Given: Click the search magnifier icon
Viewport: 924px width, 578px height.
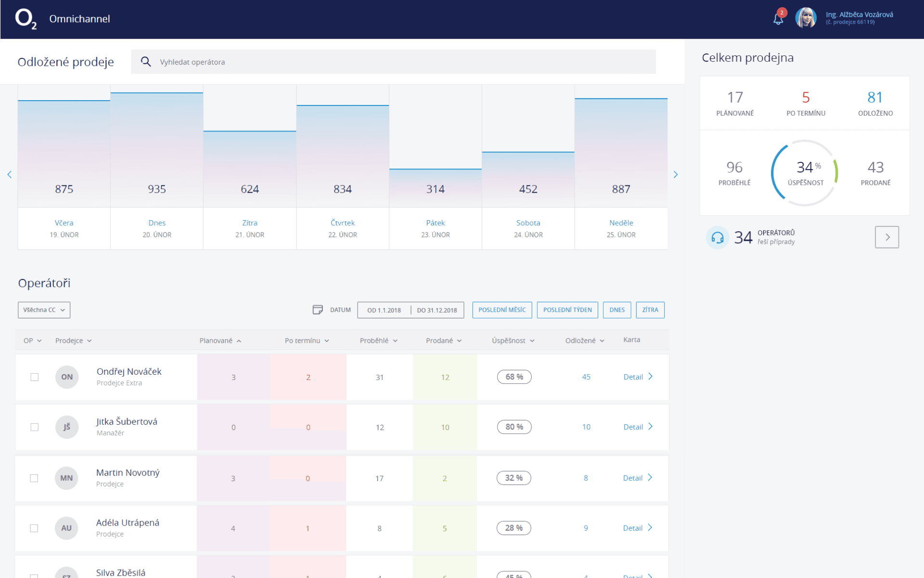Looking at the screenshot, I should 146,62.
